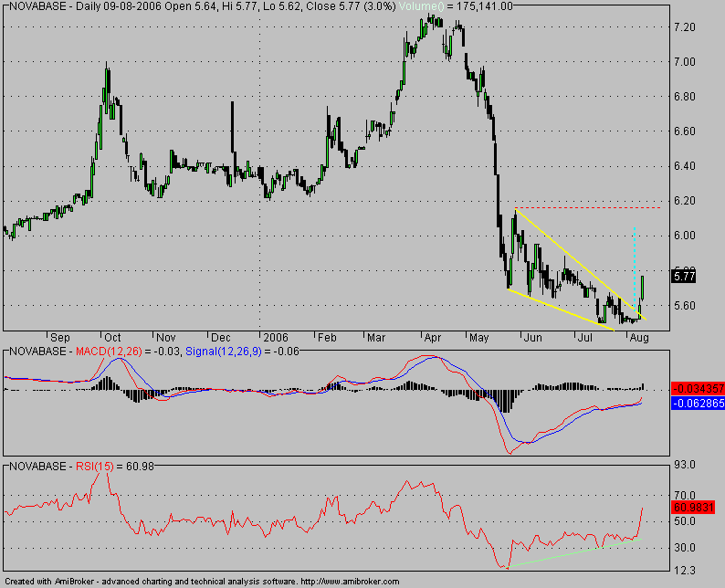
Task: Click the 6.60 price axis label
Action: pyautogui.click(x=685, y=131)
